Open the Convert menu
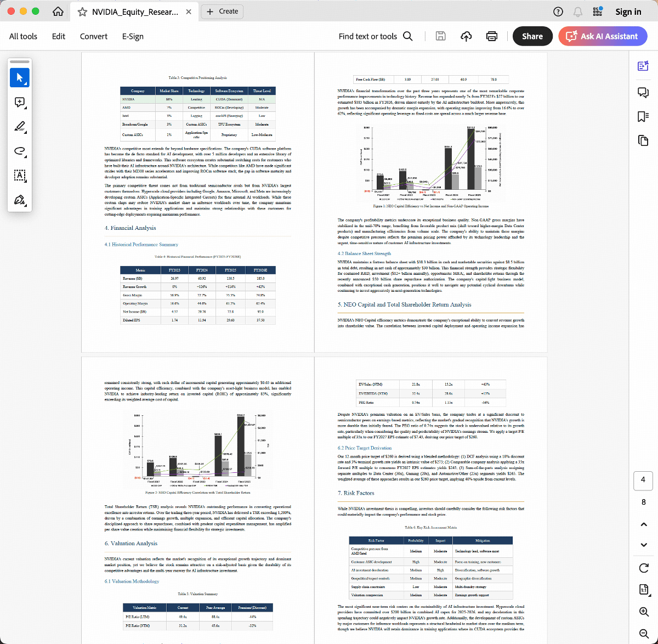 [94, 36]
